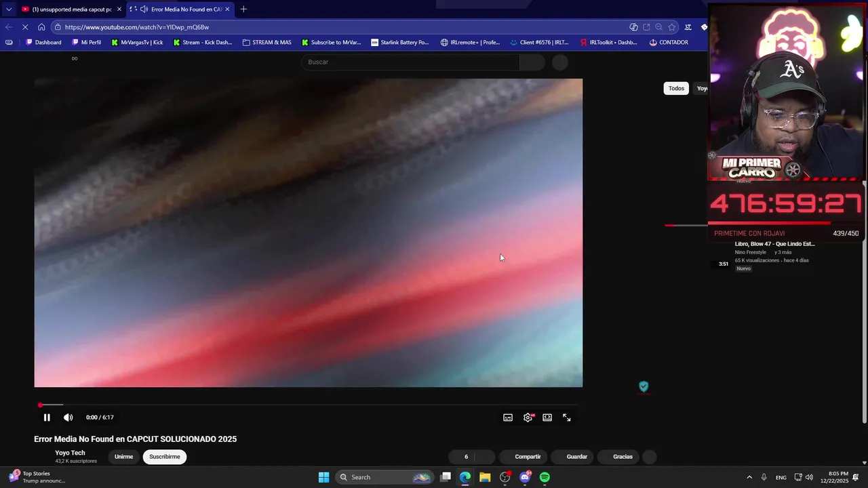
Task: Open Discord from the taskbar
Action: click(x=525, y=477)
